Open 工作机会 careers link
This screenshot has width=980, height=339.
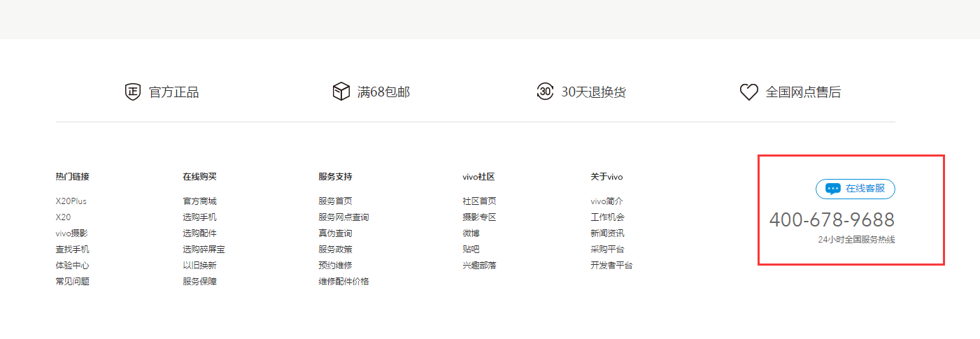click(x=607, y=217)
